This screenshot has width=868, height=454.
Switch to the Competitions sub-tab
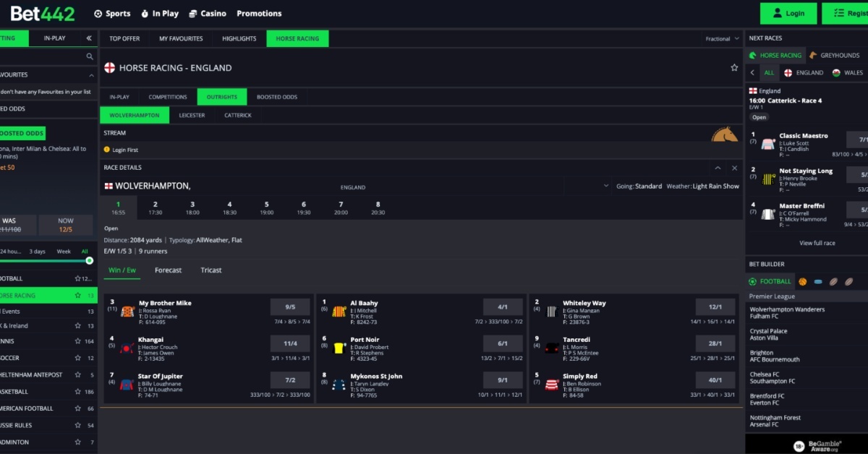click(x=168, y=97)
